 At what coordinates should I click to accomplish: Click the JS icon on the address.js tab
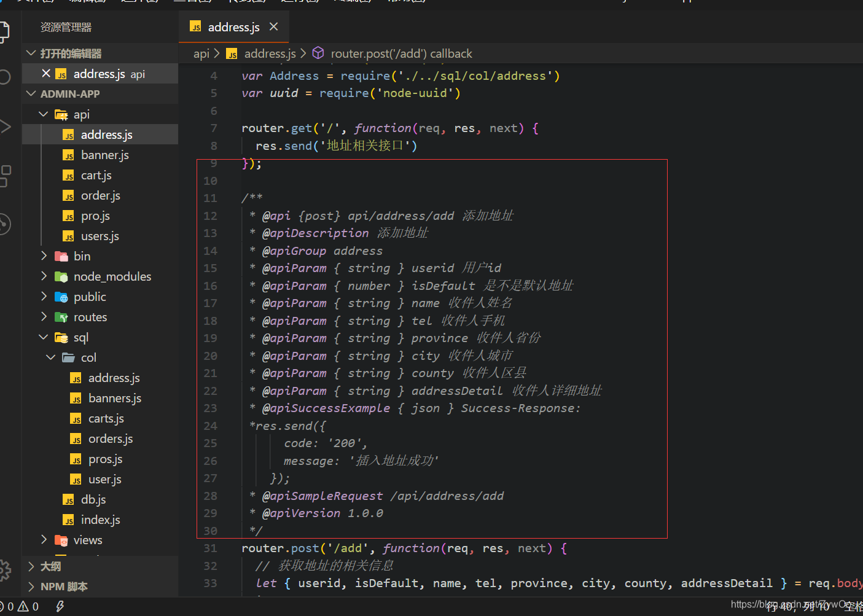pos(196,27)
